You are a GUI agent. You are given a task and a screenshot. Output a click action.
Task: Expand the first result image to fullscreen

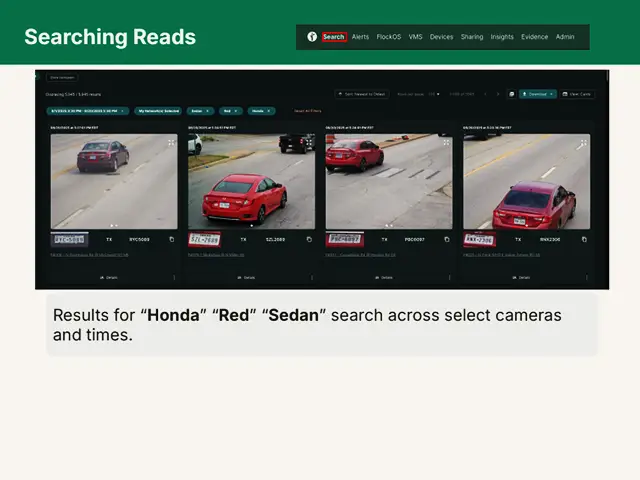pyautogui.click(x=171, y=143)
